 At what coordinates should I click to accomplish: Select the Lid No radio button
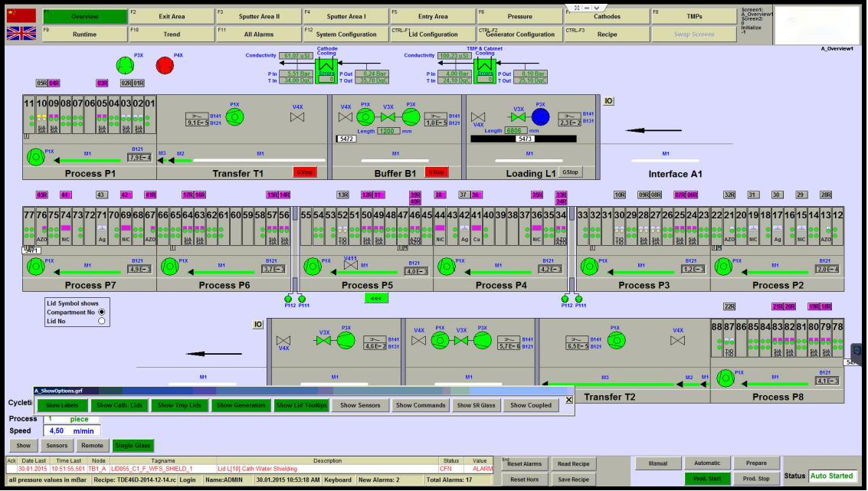point(102,321)
